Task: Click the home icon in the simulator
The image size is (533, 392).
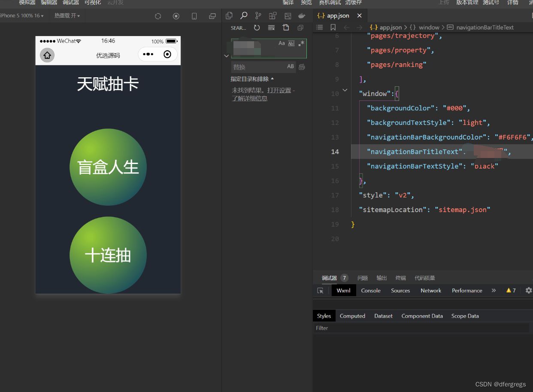Action: point(47,55)
